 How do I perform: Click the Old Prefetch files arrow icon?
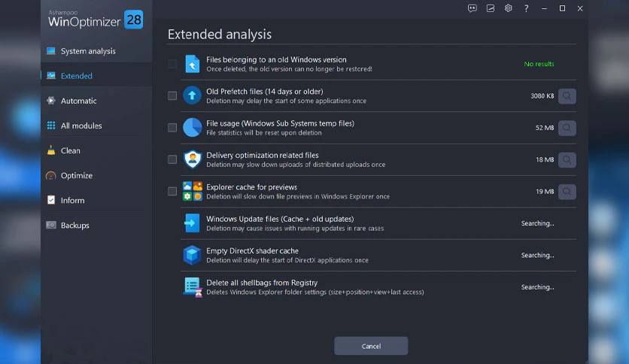[x=192, y=96]
